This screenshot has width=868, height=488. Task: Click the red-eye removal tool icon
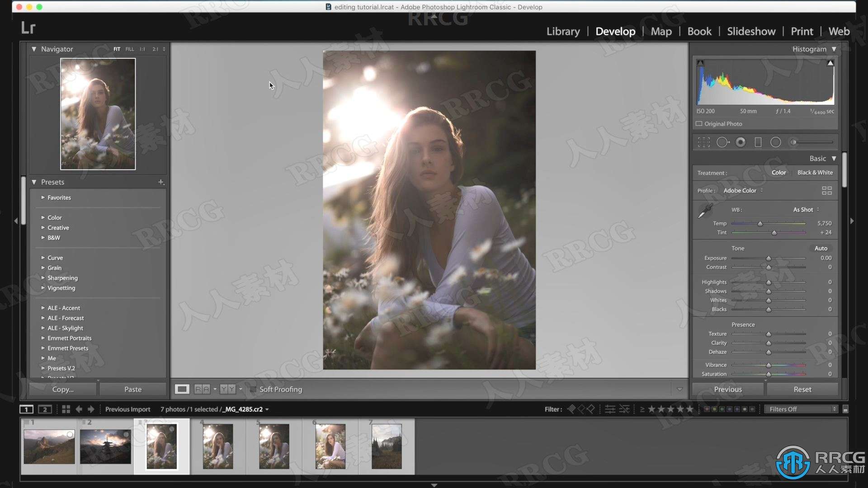pos(741,142)
